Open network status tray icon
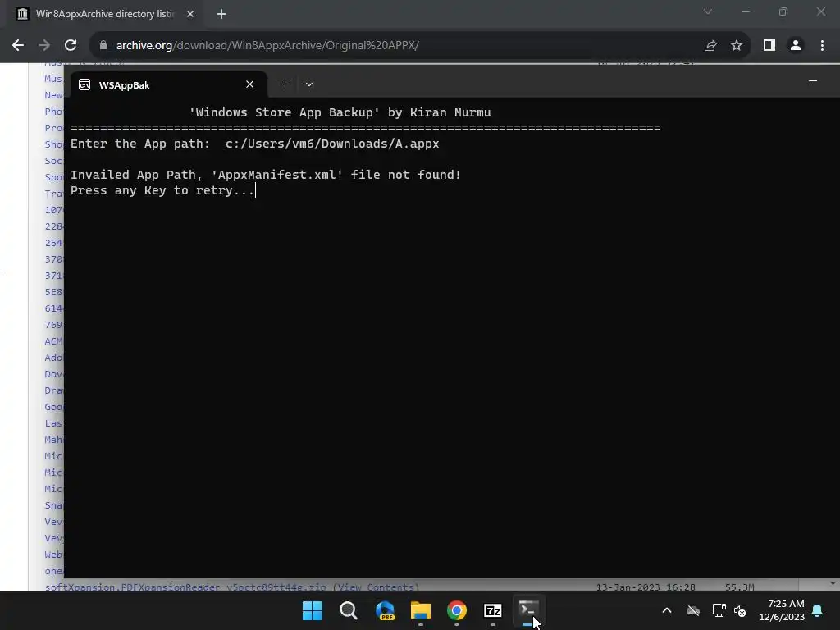The height and width of the screenshot is (630, 840). 719,610
